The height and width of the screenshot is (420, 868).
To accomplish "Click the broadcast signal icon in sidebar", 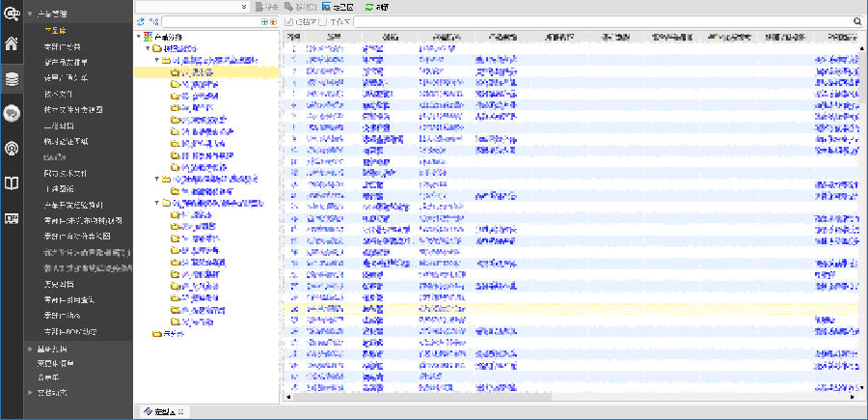I will [x=12, y=148].
